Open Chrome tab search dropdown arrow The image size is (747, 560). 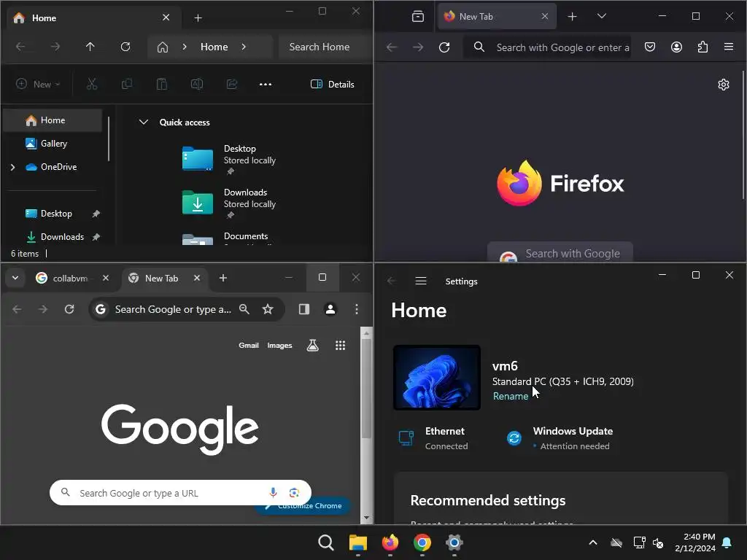click(15, 278)
